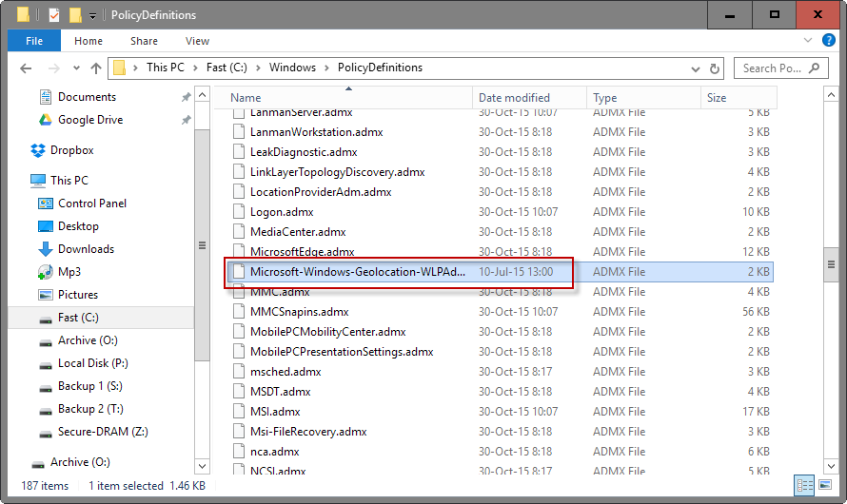
Task: Select MMCSnapins.admx file
Action: click(x=299, y=312)
